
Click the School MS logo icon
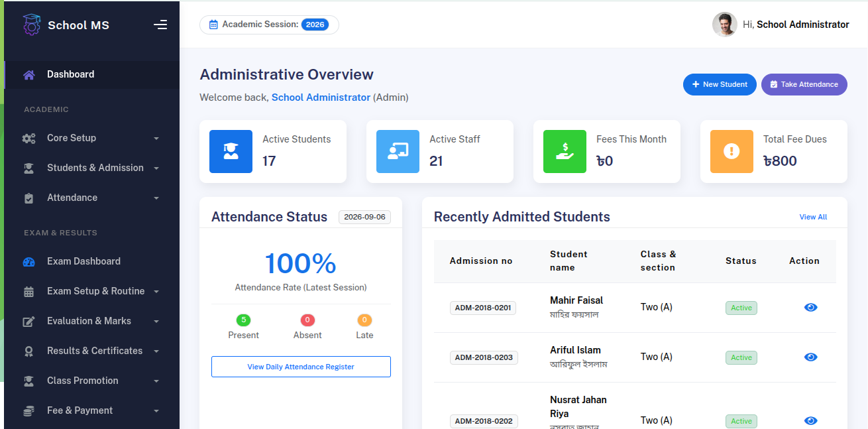click(x=31, y=25)
